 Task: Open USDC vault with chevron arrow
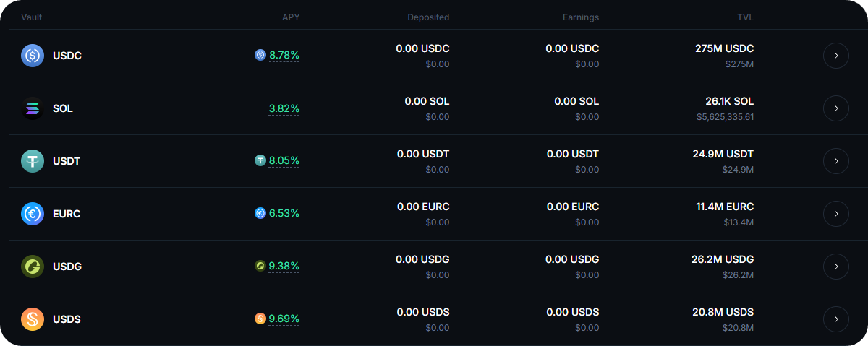tap(835, 56)
